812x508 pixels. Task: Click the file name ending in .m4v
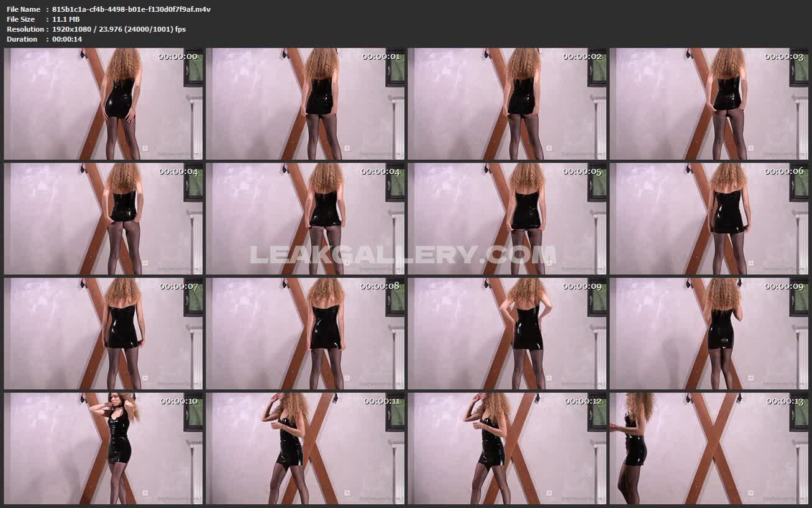(x=131, y=9)
